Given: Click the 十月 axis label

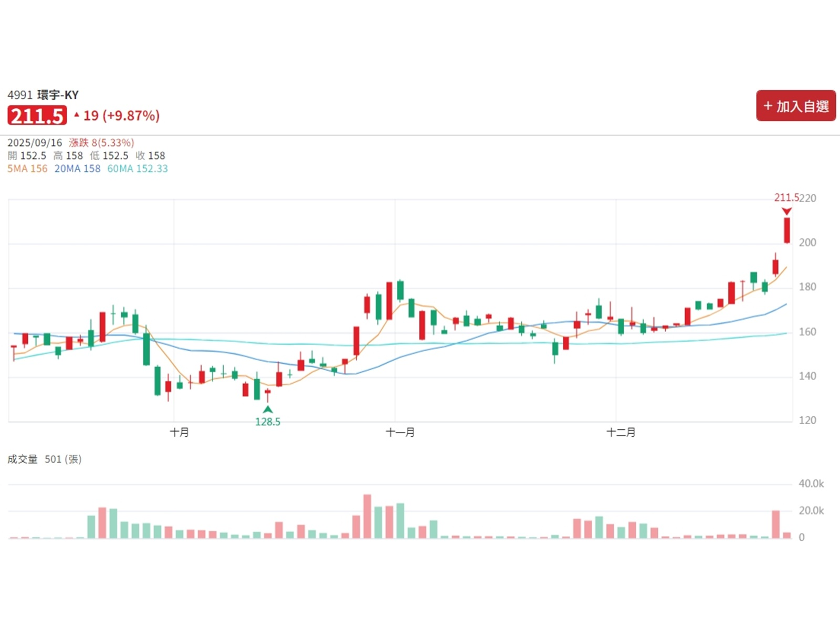Looking at the screenshot, I should pos(179,432).
